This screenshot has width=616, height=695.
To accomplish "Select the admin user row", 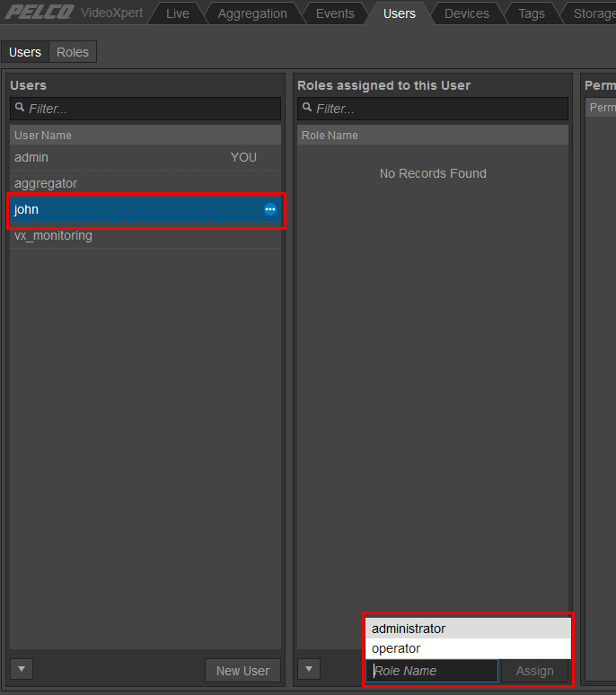I will [x=145, y=157].
